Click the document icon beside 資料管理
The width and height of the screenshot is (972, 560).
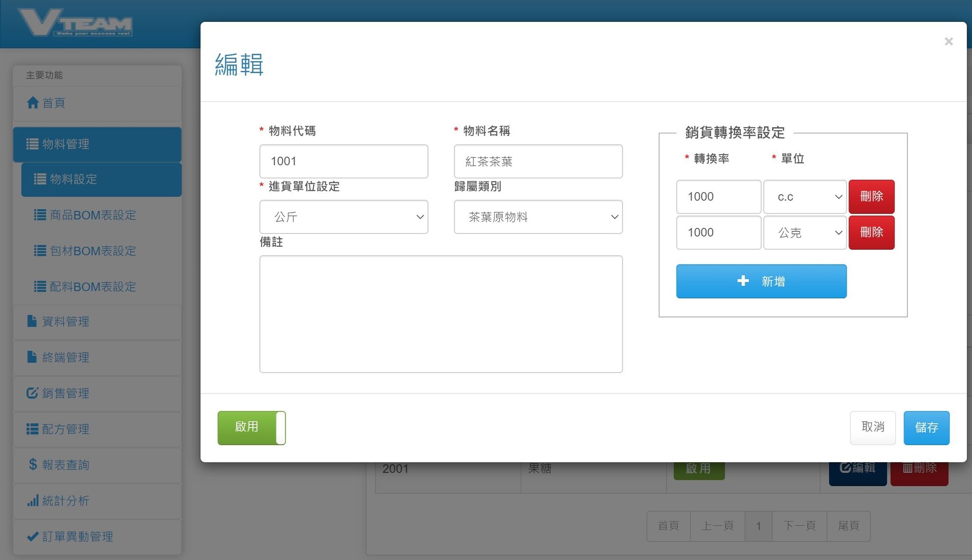[31, 322]
